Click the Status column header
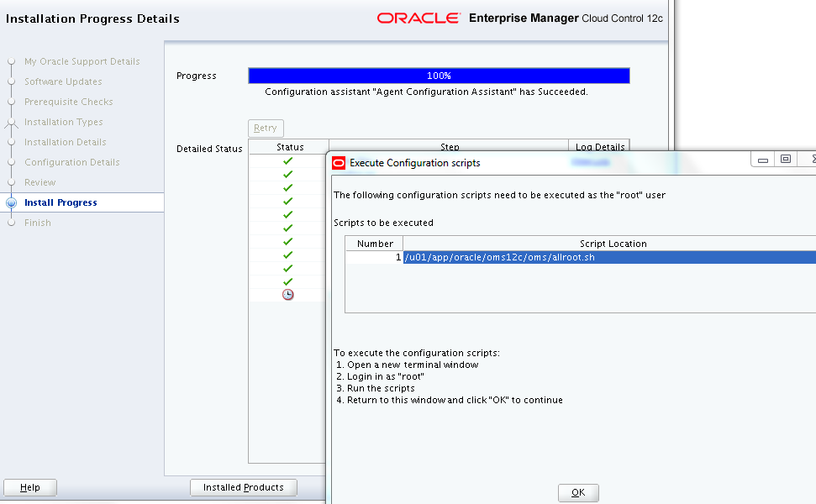Image resolution: width=816 pixels, height=504 pixels. 289,147
